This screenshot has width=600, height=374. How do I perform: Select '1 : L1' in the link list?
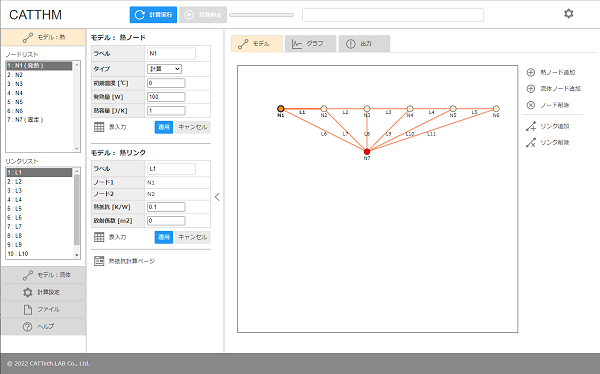coord(39,173)
